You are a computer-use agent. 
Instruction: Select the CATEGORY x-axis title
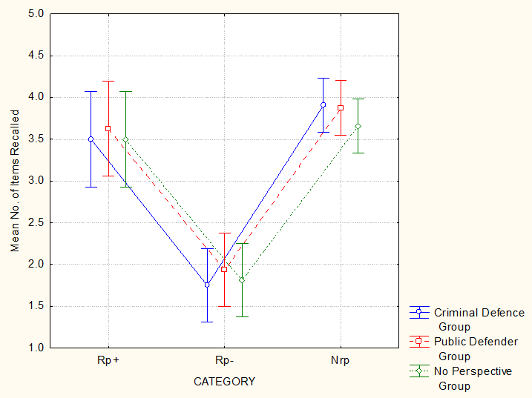tap(224, 382)
